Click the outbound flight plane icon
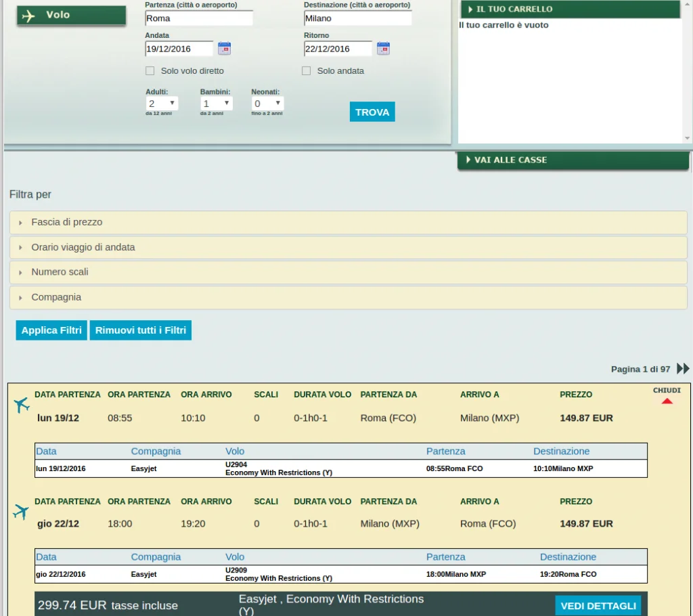 (x=21, y=404)
